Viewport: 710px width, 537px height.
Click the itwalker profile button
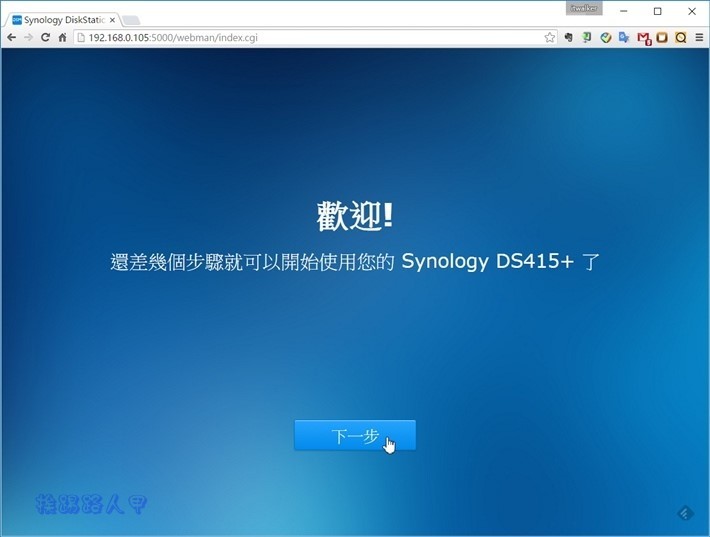pos(584,8)
